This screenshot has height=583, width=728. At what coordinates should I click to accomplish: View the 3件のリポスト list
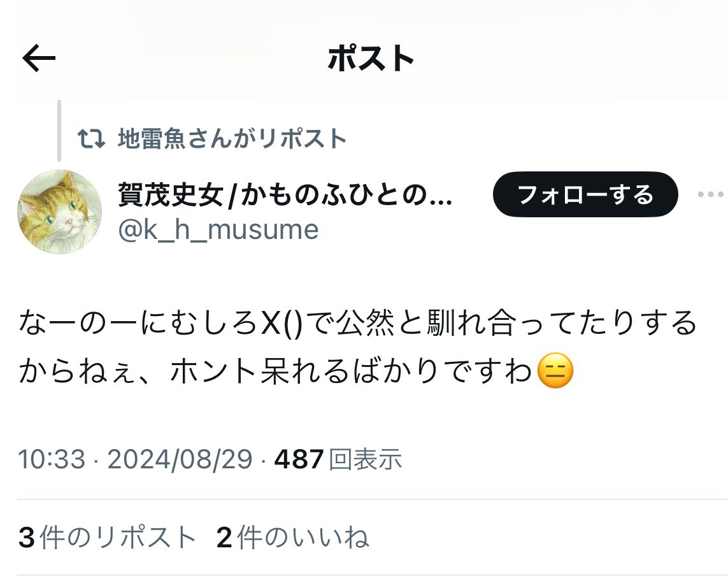tap(108, 538)
